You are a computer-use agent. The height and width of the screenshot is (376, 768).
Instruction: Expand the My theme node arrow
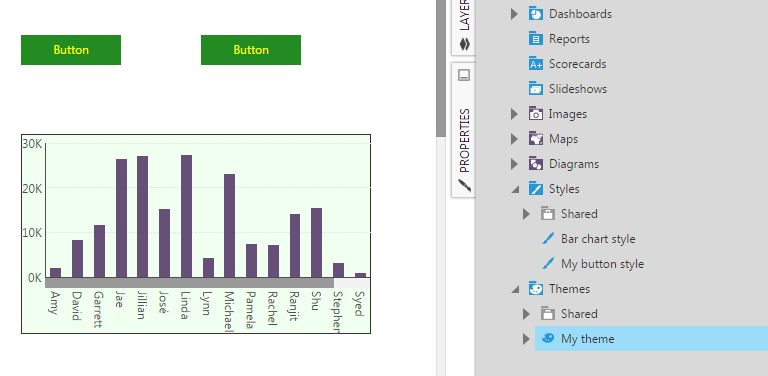[x=526, y=339]
